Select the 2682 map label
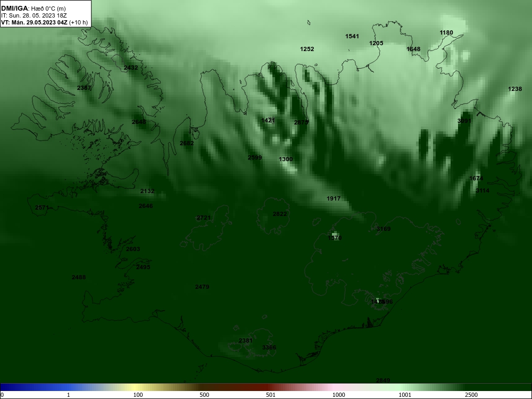 [187, 143]
